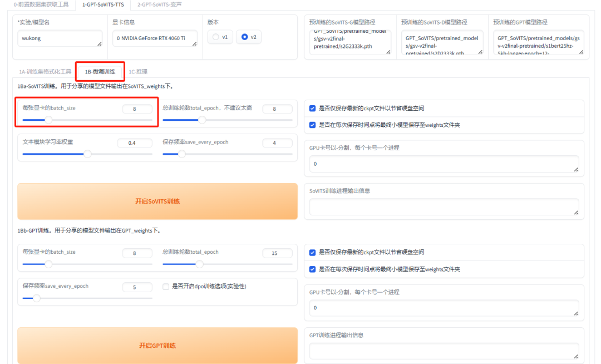Select the 1B-微调训练 sub-tab
Image resolution: width=601 pixels, height=364 pixels.
100,72
